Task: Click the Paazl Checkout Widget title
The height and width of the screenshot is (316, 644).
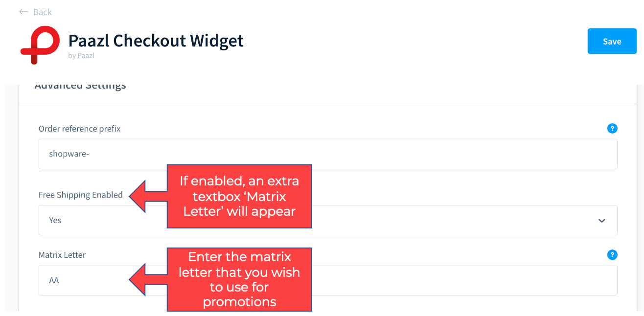Action: pos(156,40)
